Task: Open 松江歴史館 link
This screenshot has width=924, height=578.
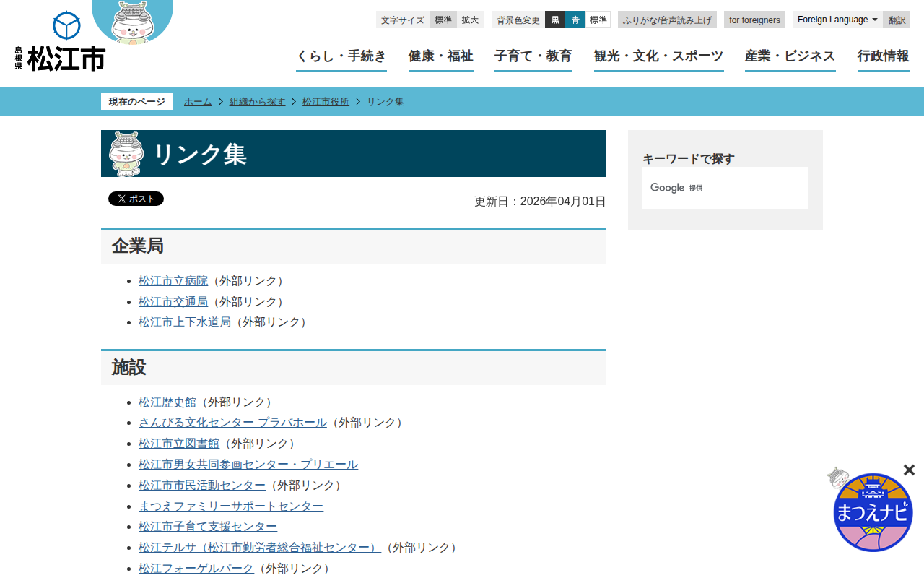Action: tap(167, 402)
